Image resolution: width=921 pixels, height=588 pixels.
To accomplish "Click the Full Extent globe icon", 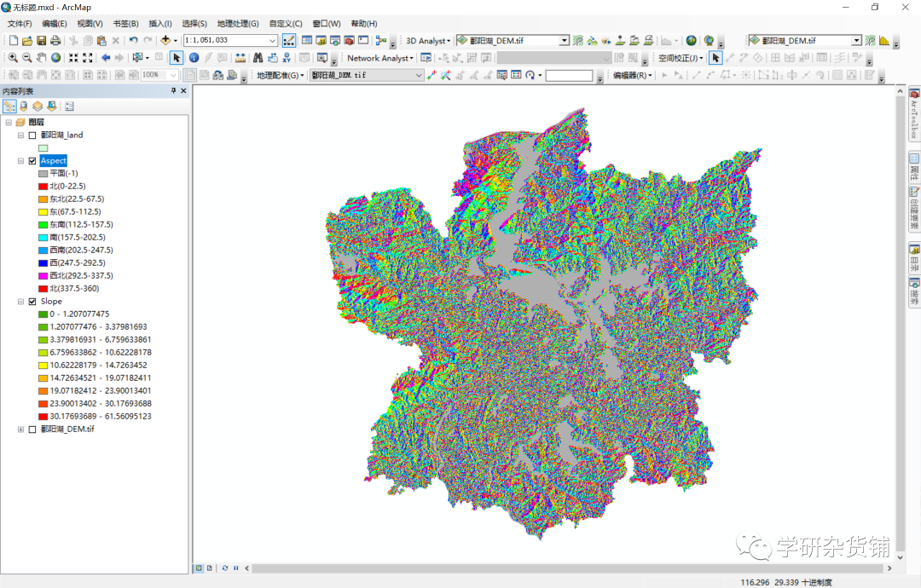I will click(x=55, y=57).
